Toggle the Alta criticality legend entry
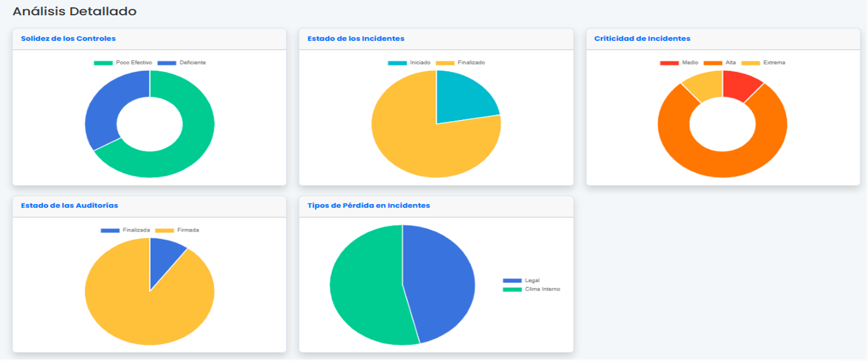 click(x=720, y=63)
